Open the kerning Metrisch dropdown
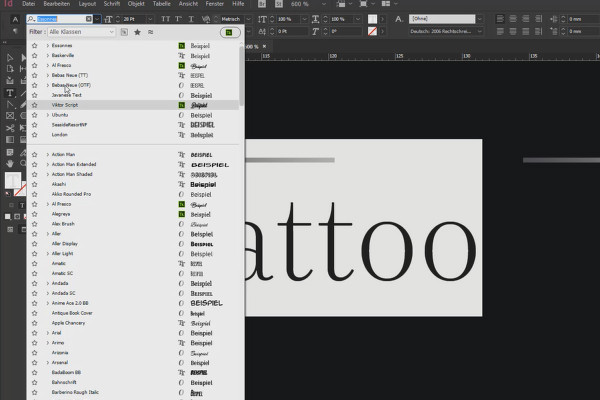Viewport: 600px width, 400px height. (x=249, y=19)
